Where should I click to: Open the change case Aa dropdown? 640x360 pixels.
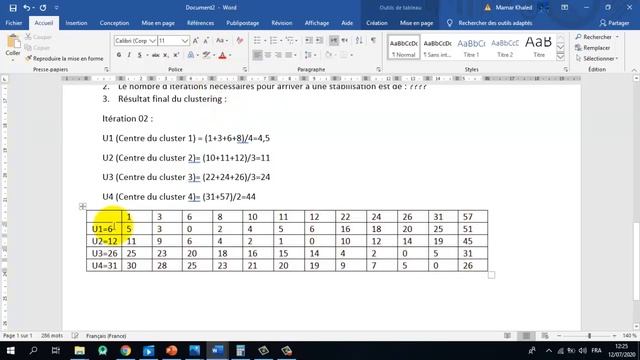point(222,40)
